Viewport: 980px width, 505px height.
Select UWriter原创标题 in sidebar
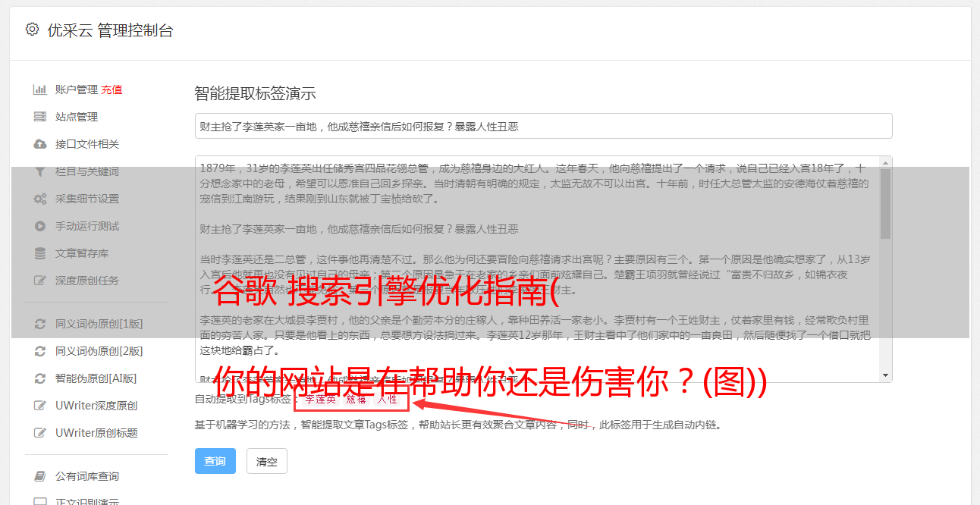coord(96,433)
